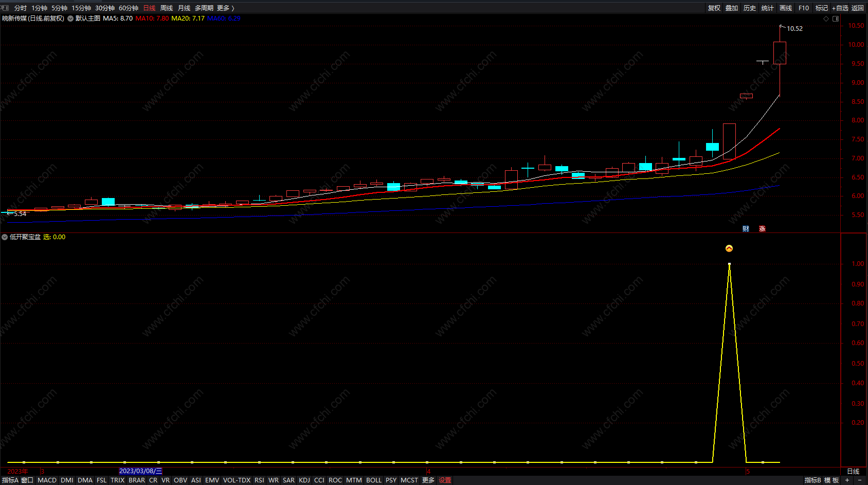Screen dimensions: 868x485
Task: Switch sub-chart to DMA indicator
Action: [x=85, y=480]
